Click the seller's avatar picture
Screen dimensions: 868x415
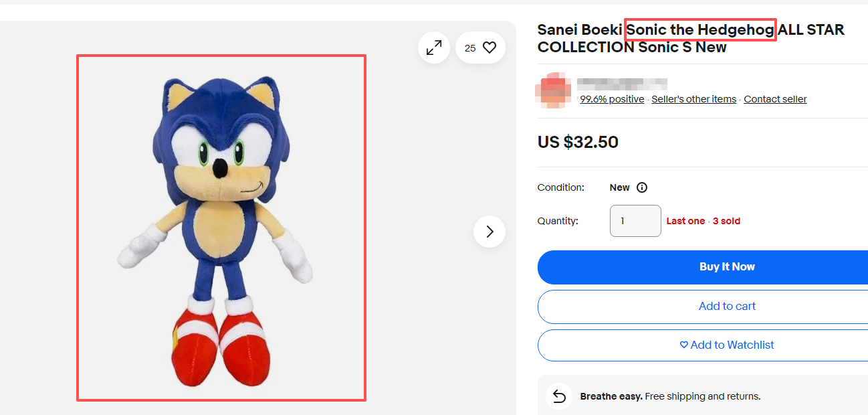[x=553, y=92]
